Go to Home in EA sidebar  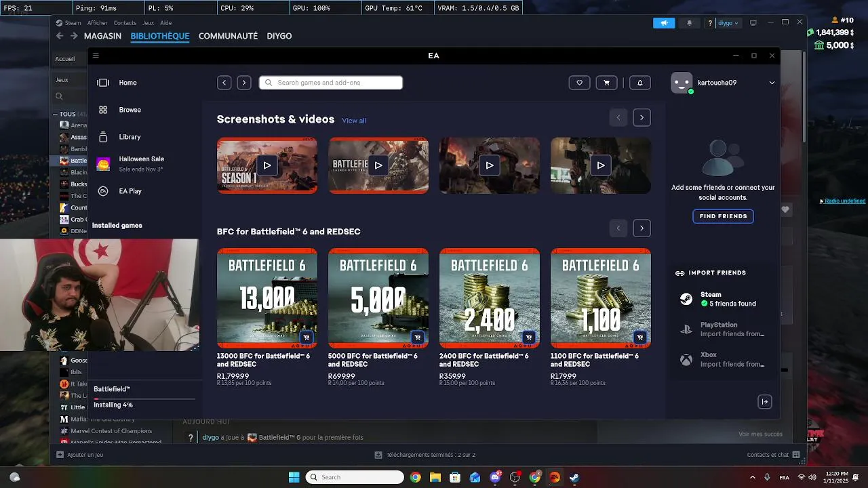click(x=127, y=83)
